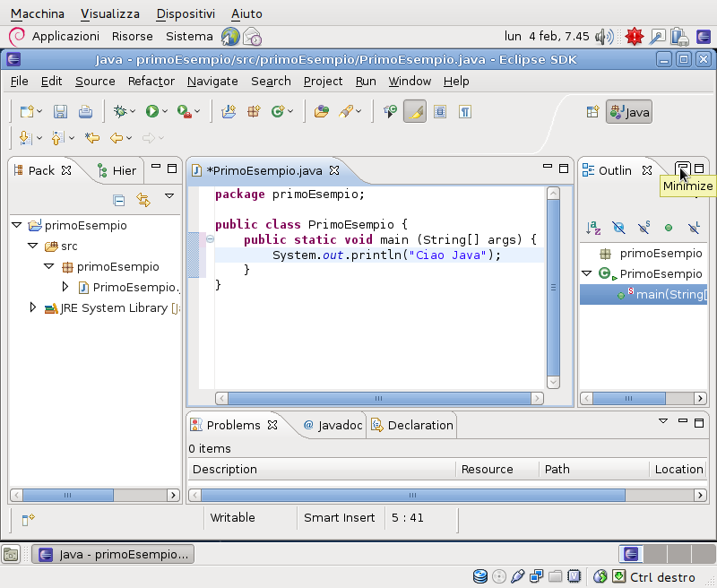Collapse the main method fold marker

210,238
